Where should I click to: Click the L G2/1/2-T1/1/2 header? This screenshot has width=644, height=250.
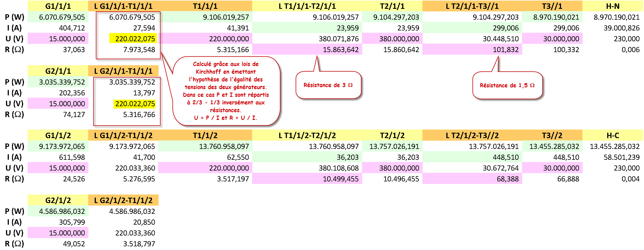tap(123, 200)
